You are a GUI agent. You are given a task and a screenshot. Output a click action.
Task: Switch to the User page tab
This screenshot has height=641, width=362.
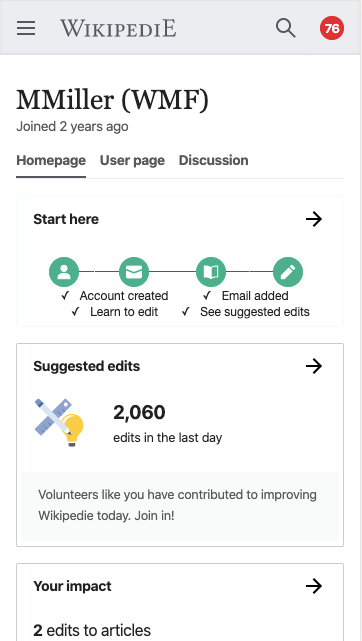point(132,160)
